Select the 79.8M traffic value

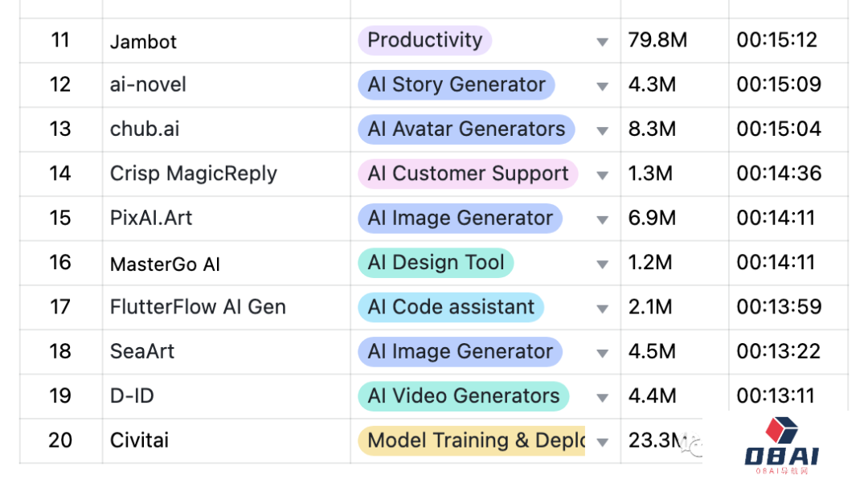[x=657, y=40]
